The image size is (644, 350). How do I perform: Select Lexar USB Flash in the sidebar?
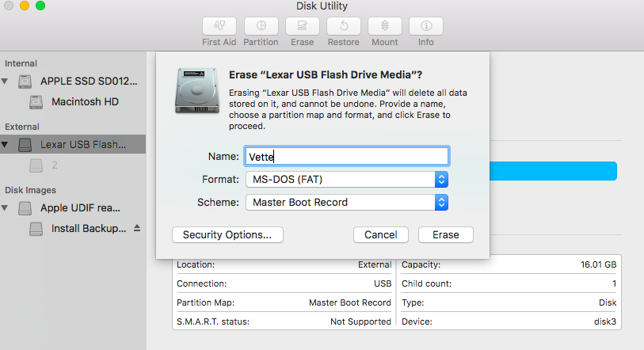click(x=83, y=145)
